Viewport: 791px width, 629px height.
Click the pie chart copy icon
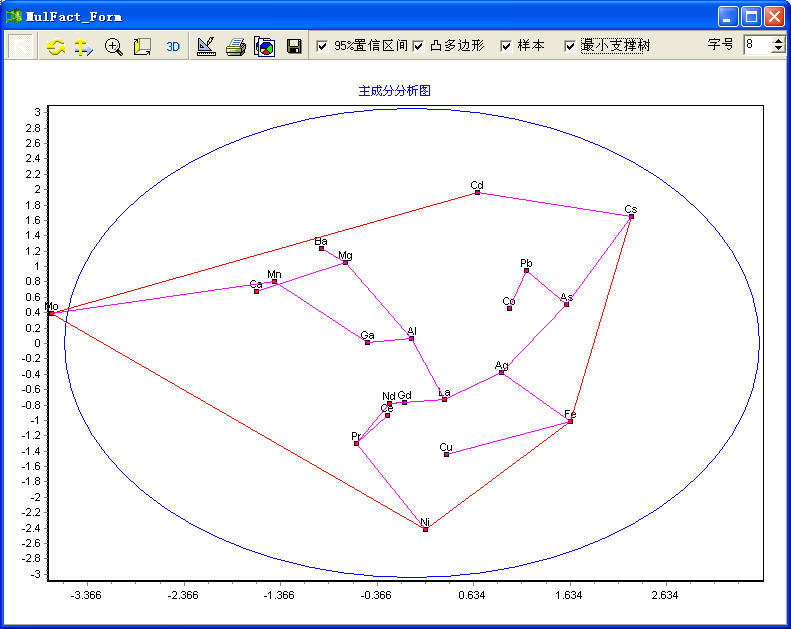pyautogui.click(x=264, y=47)
